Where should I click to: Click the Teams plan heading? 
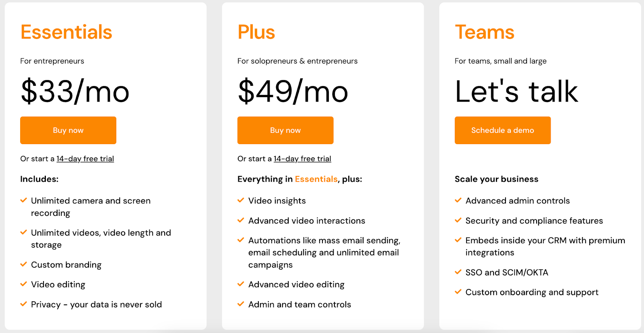[x=485, y=32]
